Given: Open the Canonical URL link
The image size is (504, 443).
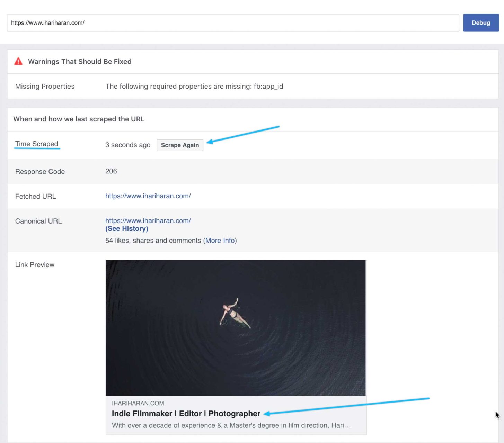Looking at the screenshot, I should pos(148,220).
